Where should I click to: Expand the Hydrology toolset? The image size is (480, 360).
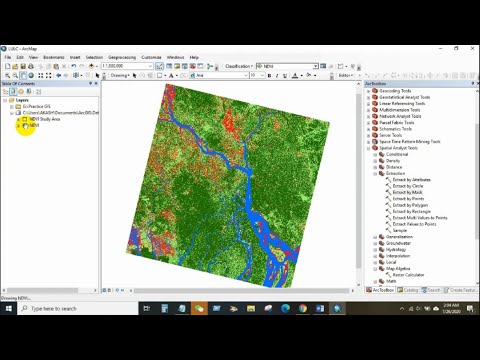pyautogui.click(x=375, y=250)
